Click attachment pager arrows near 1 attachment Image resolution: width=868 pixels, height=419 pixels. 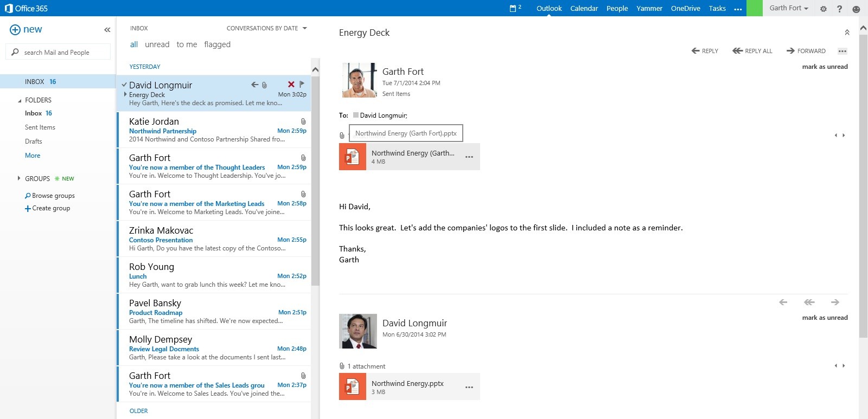click(x=840, y=366)
